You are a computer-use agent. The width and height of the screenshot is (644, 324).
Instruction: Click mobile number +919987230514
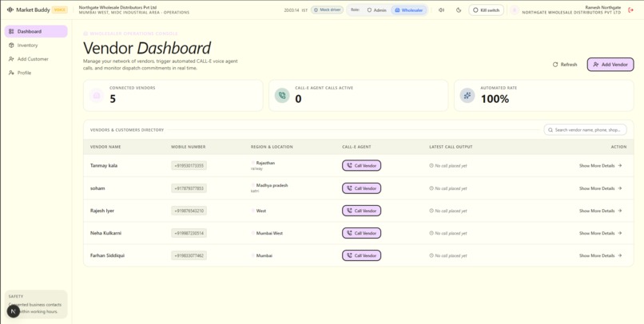pos(189,233)
